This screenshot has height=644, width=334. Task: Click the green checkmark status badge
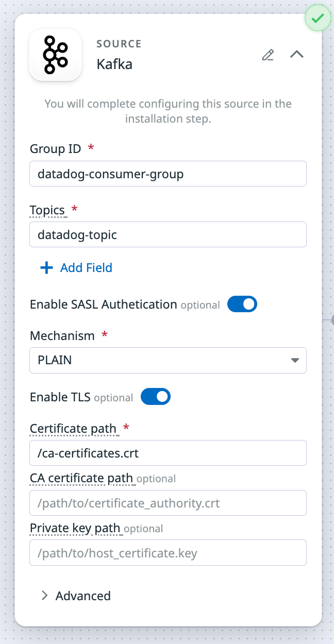[x=318, y=19]
